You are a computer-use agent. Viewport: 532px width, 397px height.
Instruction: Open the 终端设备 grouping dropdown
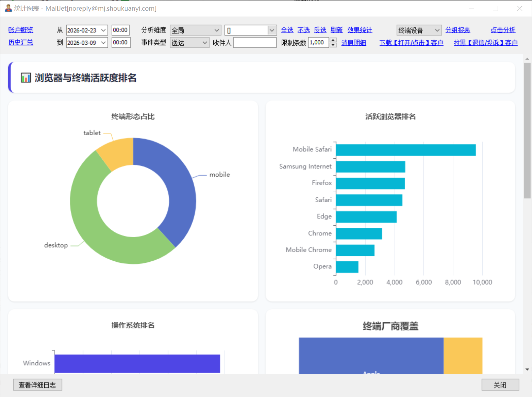[x=437, y=30]
